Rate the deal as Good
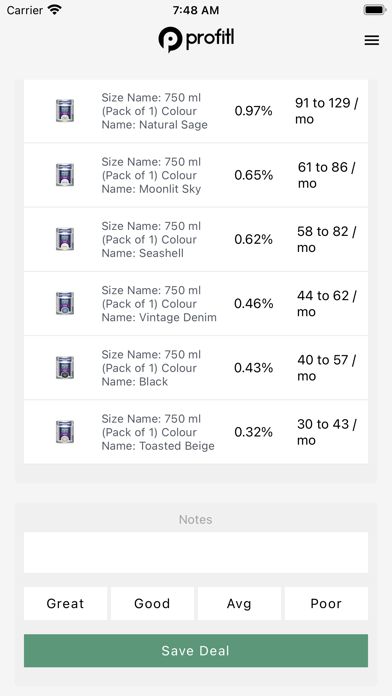The width and height of the screenshot is (392, 696). pos(152,603)
